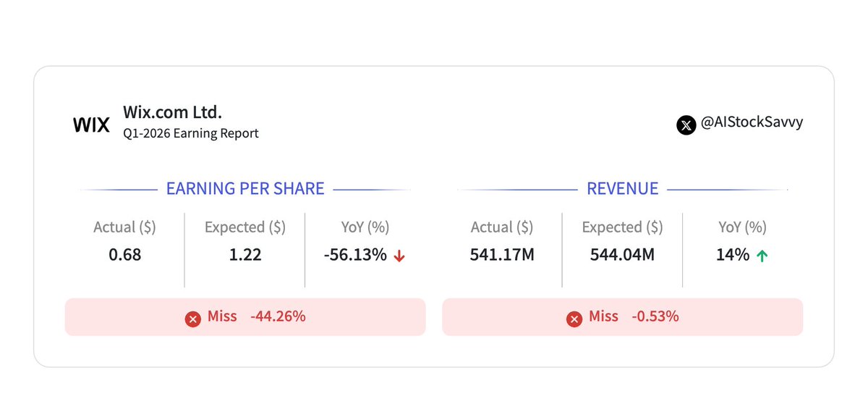Select the Wix.com Ltd. company name
The image size is (868, 399).
point(173,112)
